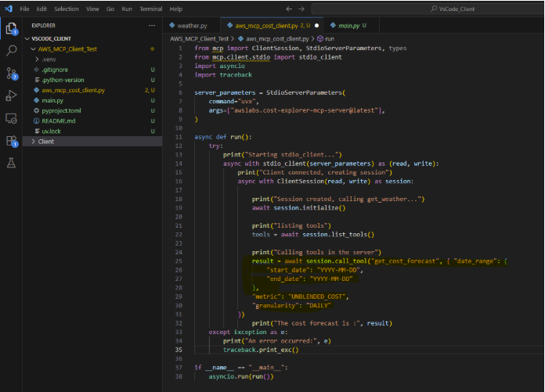Image resolution: width=545 pixels, height=392 pixels.
Task: Click the run breadcrumb symbol label
Action: tap(330, 38)
